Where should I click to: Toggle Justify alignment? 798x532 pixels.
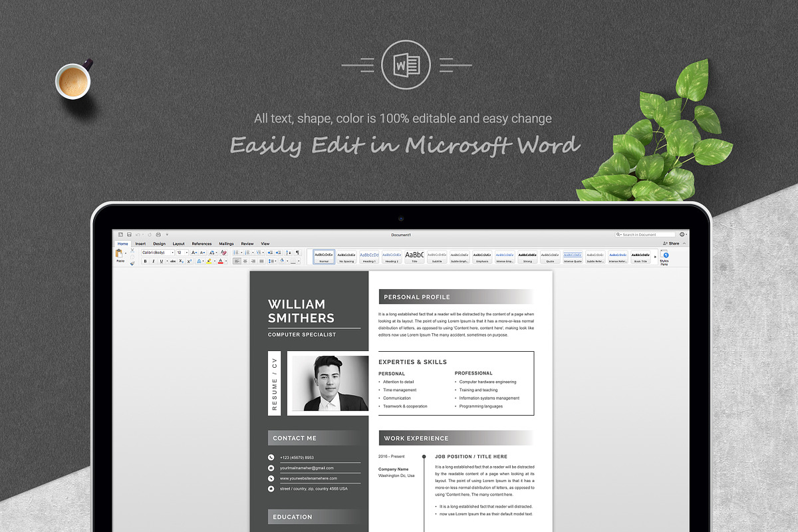pos(261,261)
